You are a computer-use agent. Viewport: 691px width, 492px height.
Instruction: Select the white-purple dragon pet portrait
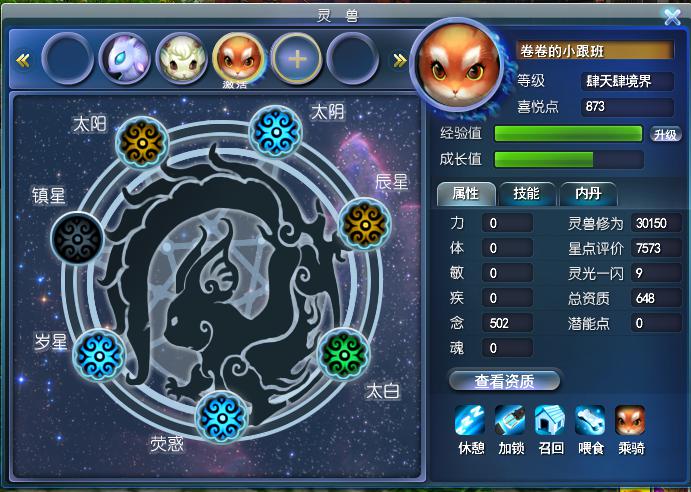pos(125,59)
